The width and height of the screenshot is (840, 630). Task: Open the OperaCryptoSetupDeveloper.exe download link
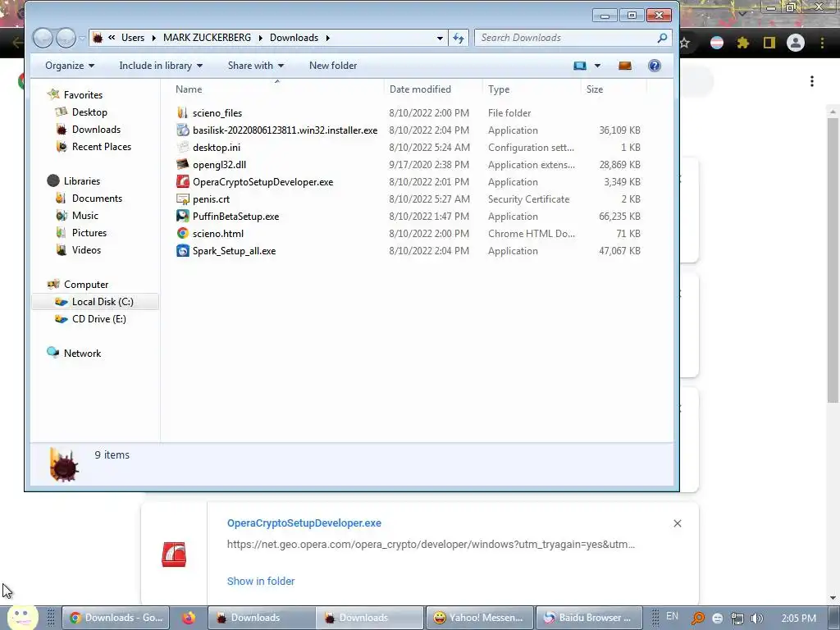click(304, 523)
